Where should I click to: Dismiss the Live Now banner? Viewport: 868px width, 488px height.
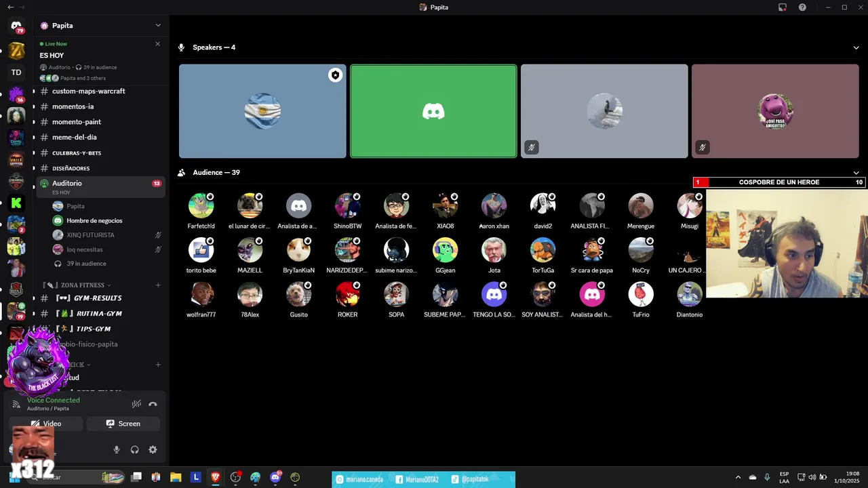click(157, 44)
